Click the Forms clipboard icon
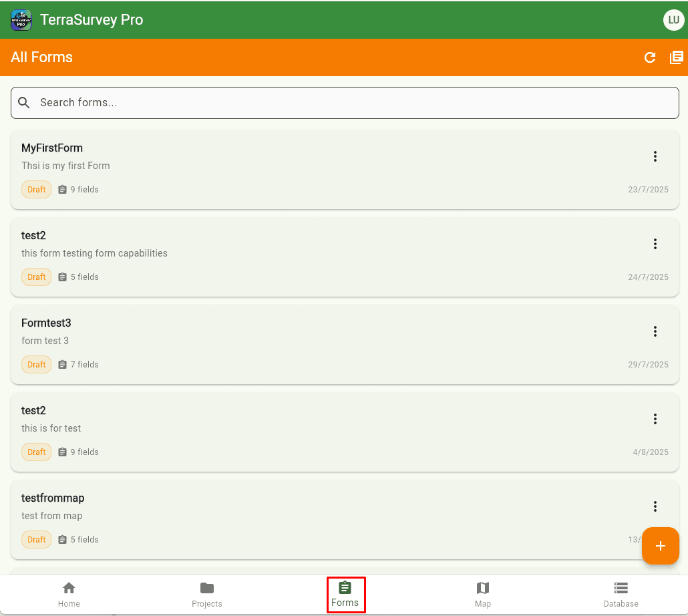This screenshot has width=688, height=616. (x=345, y=588)
